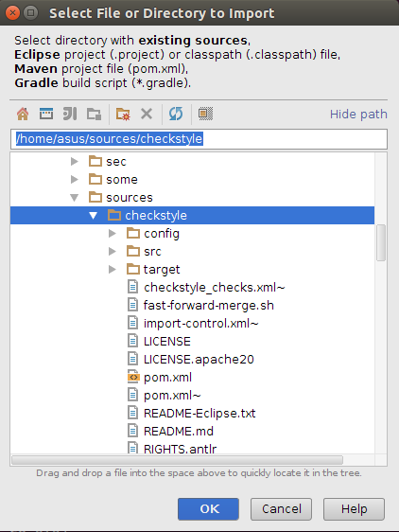The image size is (399, 532).
Task: Select the some tree row label
Action: [122, 180]
